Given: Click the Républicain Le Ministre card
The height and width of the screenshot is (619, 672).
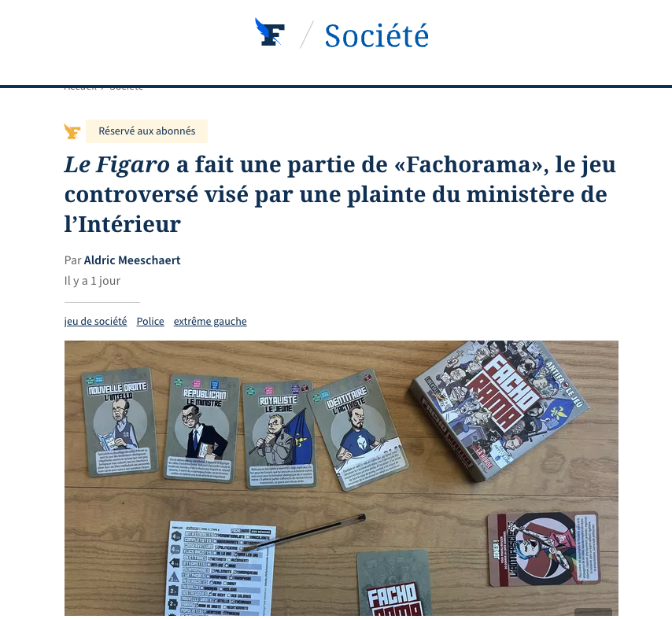Looking at the screenshot, I should [201, 429].
